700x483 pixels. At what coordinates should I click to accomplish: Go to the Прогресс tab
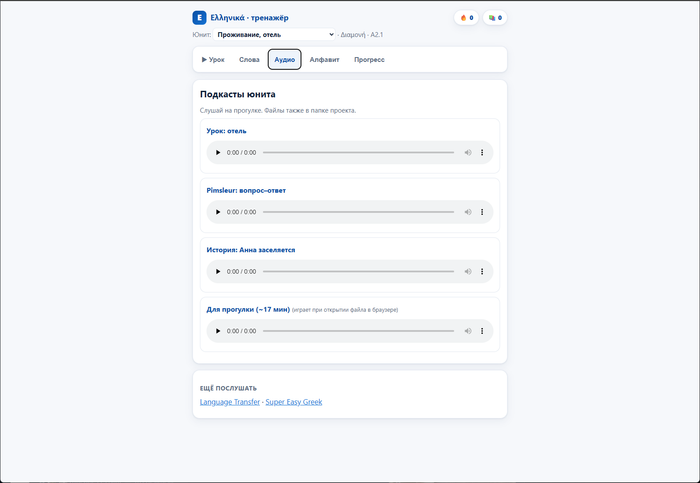coord(369,59)
